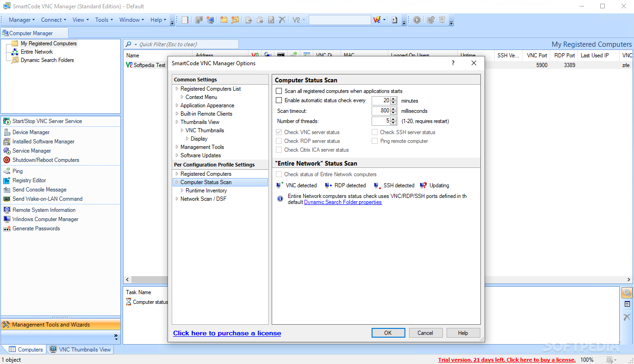
Task: Click the new folder toolbar icon
Action: 224,20
